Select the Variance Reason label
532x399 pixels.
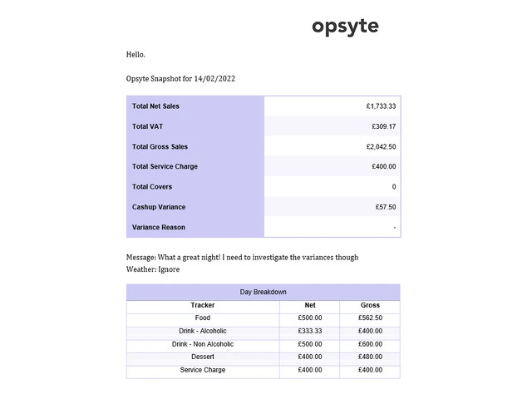(x=159, y=227)
